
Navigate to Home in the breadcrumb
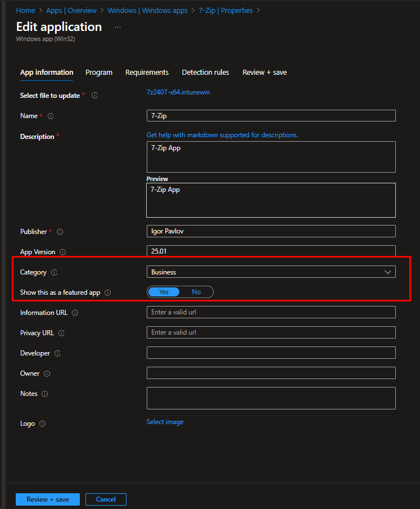tap(26, 10)
